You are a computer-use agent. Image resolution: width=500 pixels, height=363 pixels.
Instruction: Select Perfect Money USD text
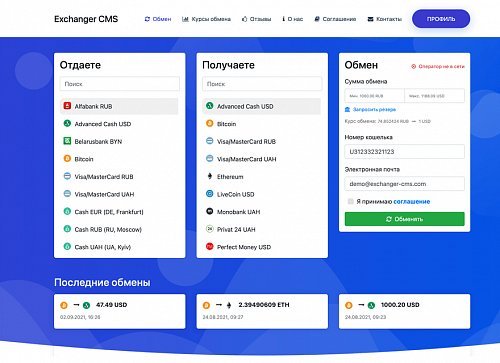[x=244, y=247]
